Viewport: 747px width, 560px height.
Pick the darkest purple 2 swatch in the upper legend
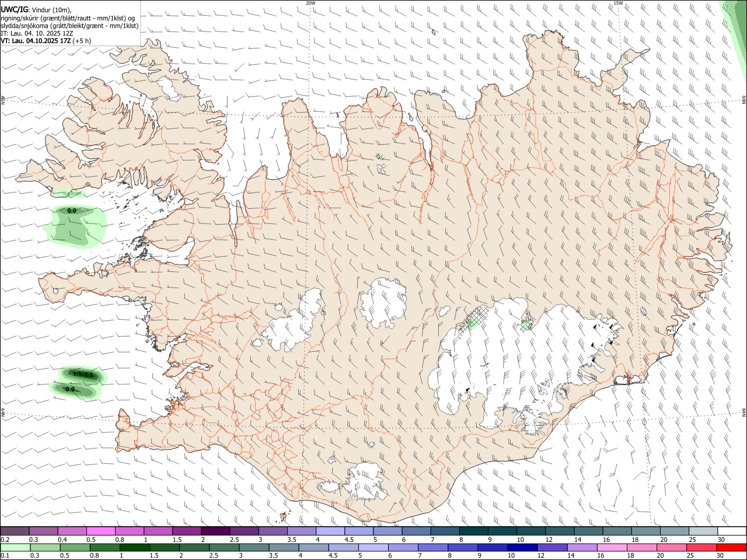(x=215, y=531)
